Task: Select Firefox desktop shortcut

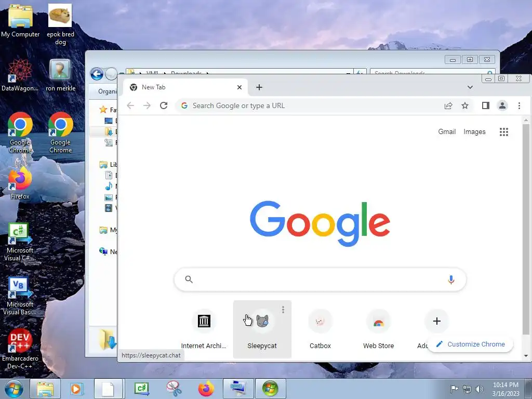Action: pos(20,183)
